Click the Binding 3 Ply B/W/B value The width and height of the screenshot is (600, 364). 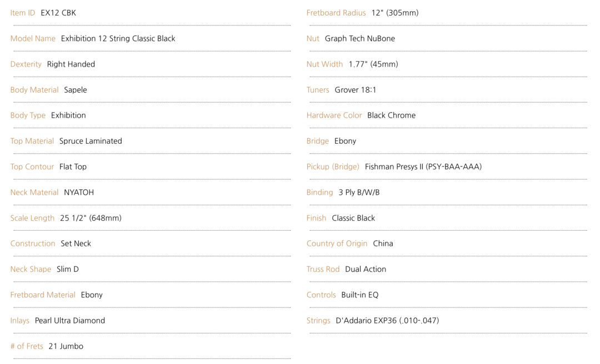359,193
